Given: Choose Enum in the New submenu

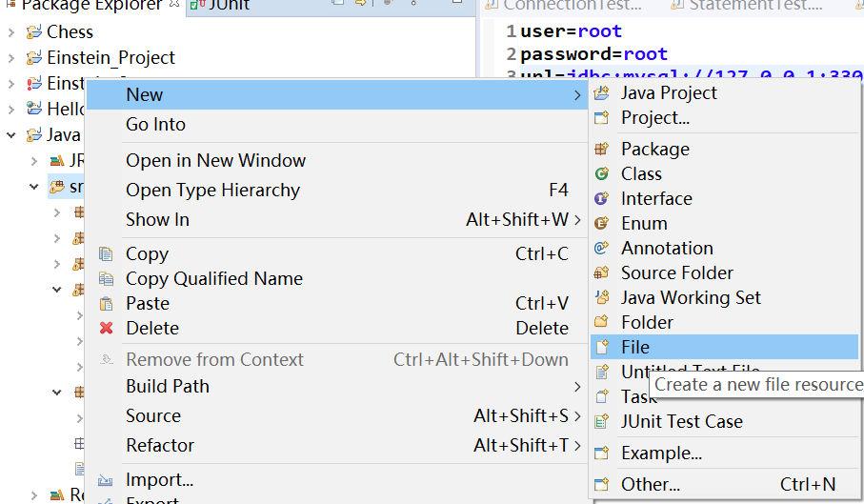Looking at the screenshot, I should click(724, 223).
